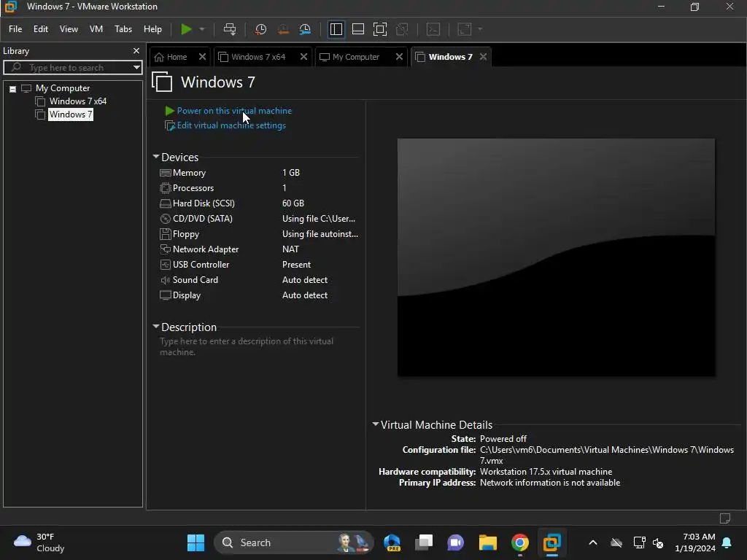Click the notification bell icon
The width and height of the screenshot is (747, 560).
pyautogui.click(x=727, y=542)
